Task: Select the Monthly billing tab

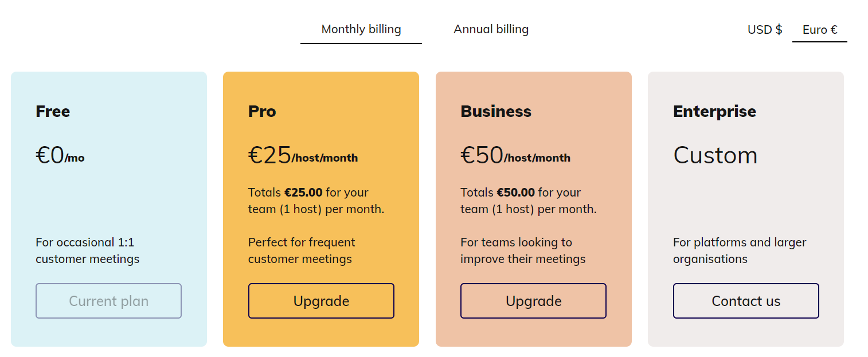Action: [361, 29]
